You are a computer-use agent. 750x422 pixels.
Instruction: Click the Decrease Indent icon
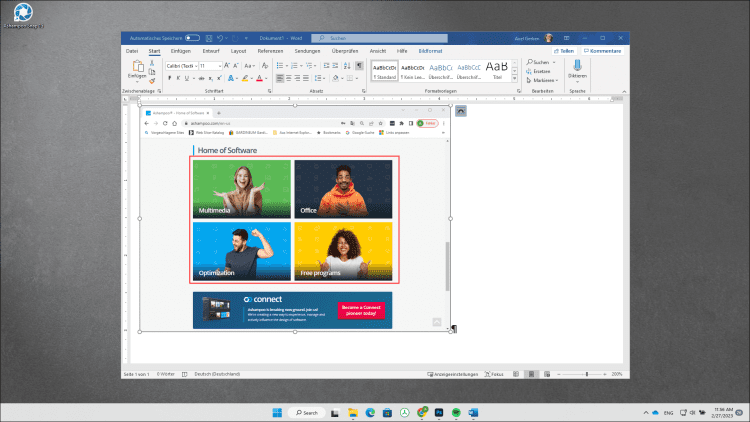pos(326,66)
